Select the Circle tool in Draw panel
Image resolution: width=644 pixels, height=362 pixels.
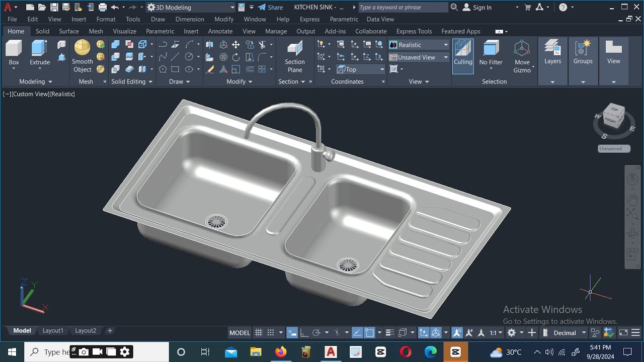coord(189,57)
